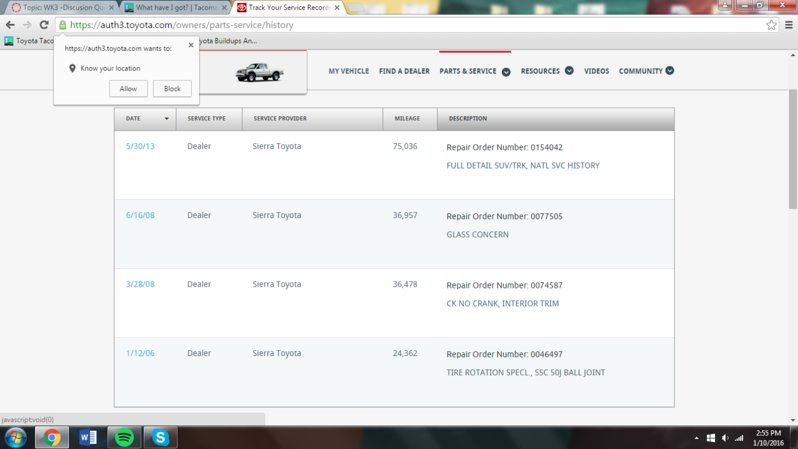Close the 'Topic: WK3' tab
Screen dimensions: 798x449
point(111,8)
